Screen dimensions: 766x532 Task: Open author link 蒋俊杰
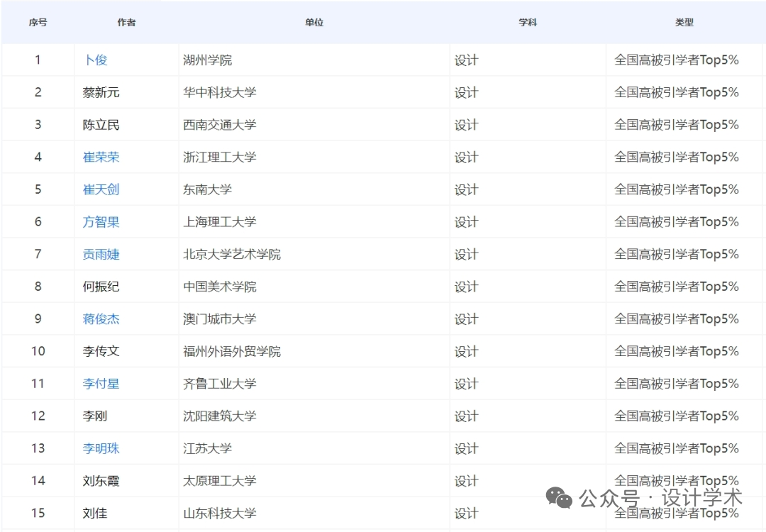point(101,319)
